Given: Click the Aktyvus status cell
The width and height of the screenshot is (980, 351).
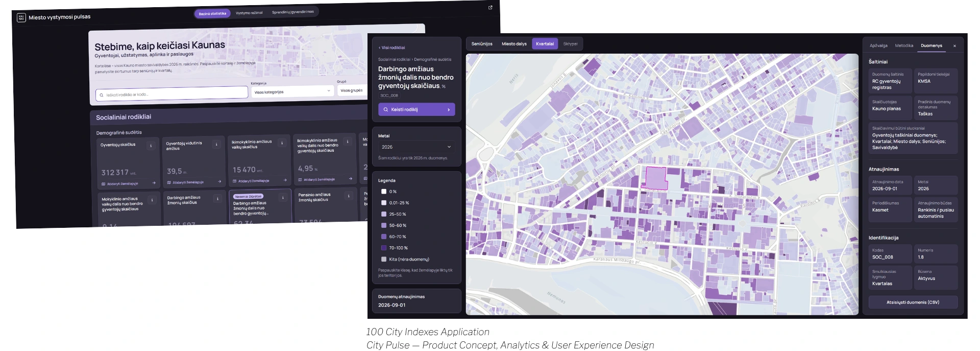Looking at the screenshot, I should pos(936,277).
